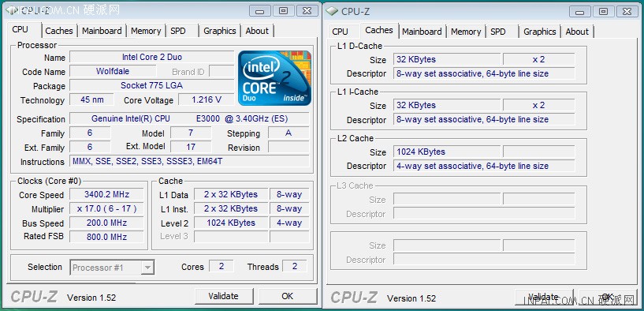The width and height of the screenshot is (644, 311).
Task: Open Mainboard tab in left CPU-Z window
Action: point(102,31)
